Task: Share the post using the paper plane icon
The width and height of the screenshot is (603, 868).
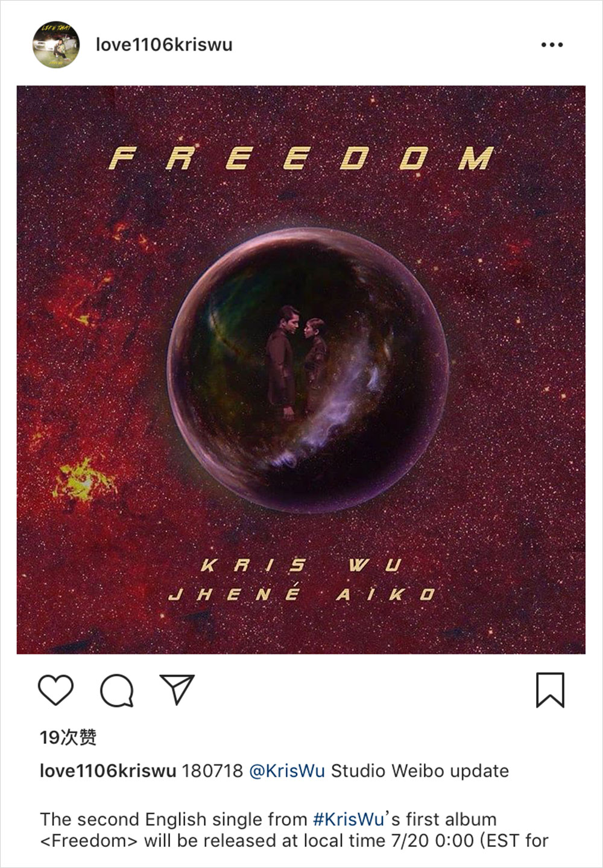Action: pyautogui.click(x=177, y=689)
